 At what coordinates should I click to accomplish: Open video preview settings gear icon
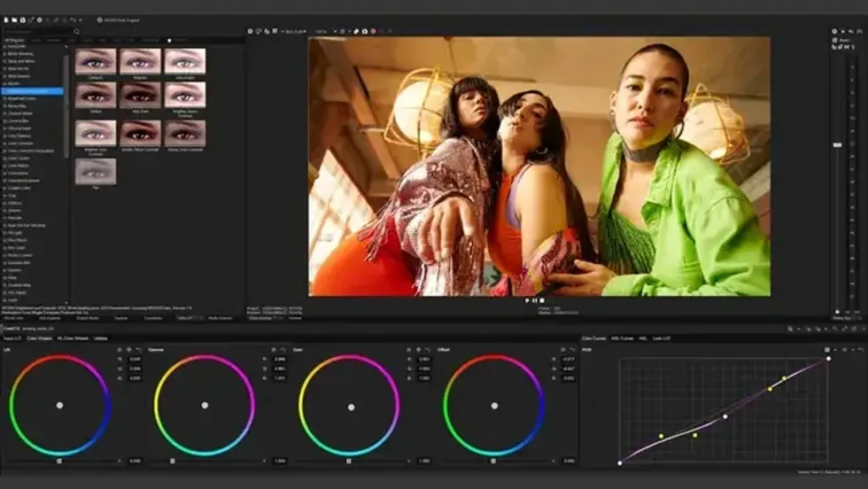[x=250, y=32]
